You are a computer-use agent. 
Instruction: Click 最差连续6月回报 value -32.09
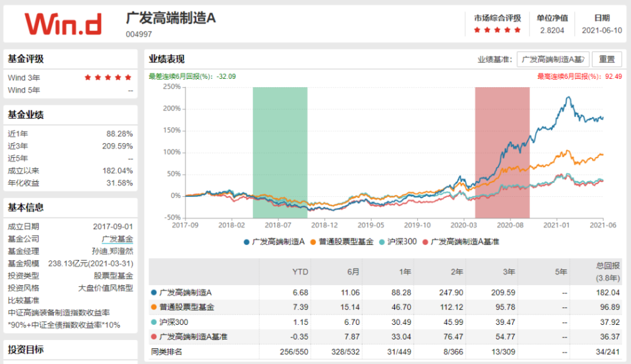coord(226,76)
